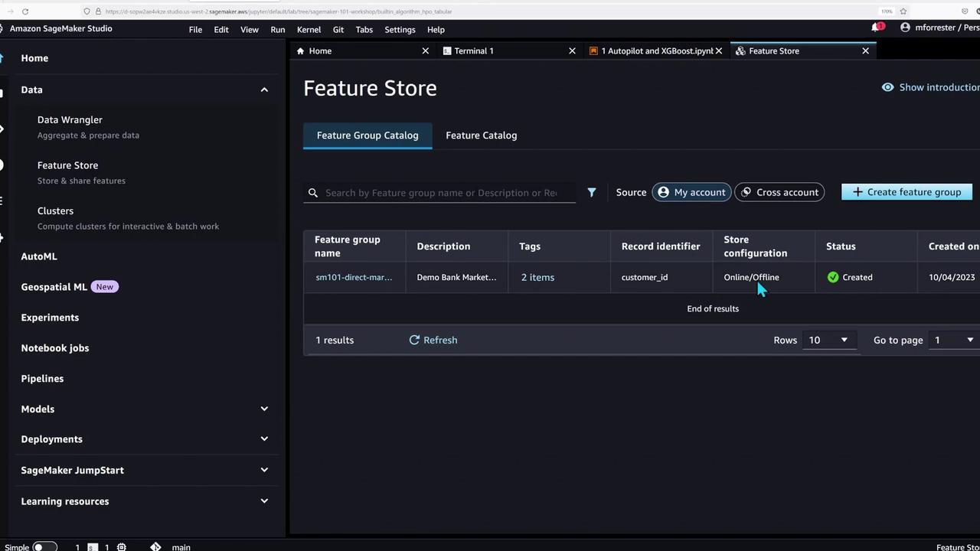Click the Git branch icon in status bar

click(x=156, y=546)
